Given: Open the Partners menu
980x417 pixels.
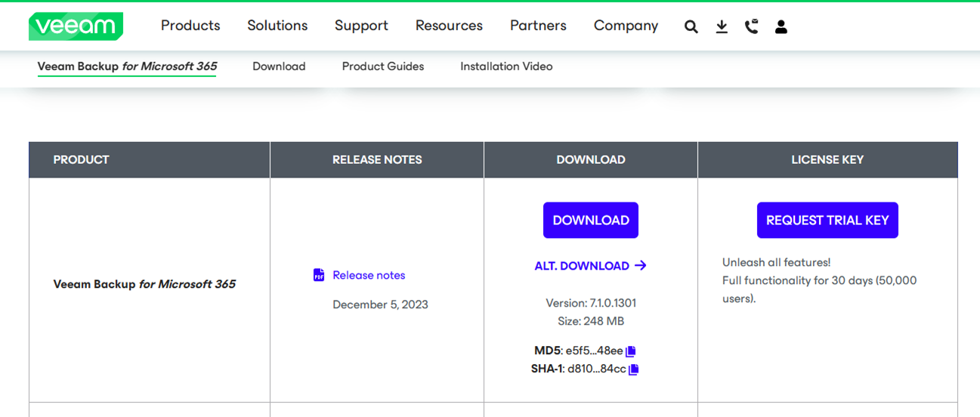Looking at the screenshot, I should tap(538, 26).
